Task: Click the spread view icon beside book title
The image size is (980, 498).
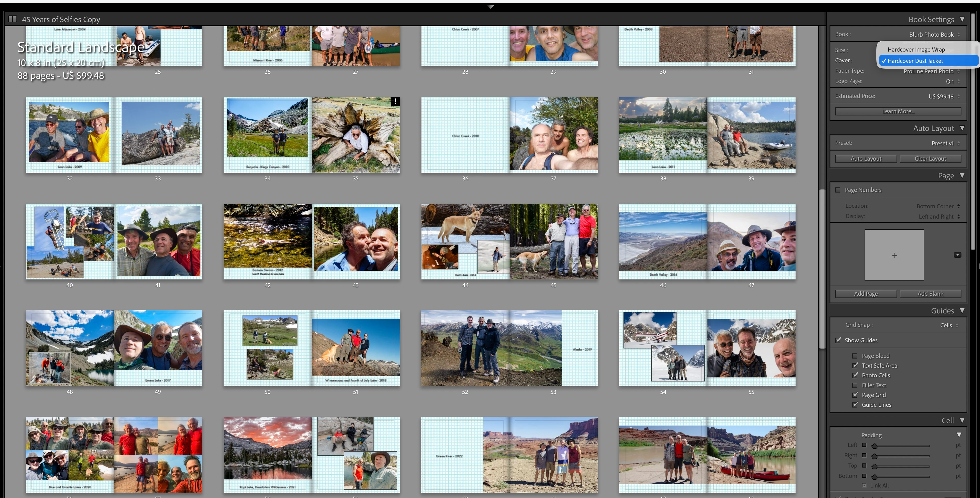Action: (13, 19)
